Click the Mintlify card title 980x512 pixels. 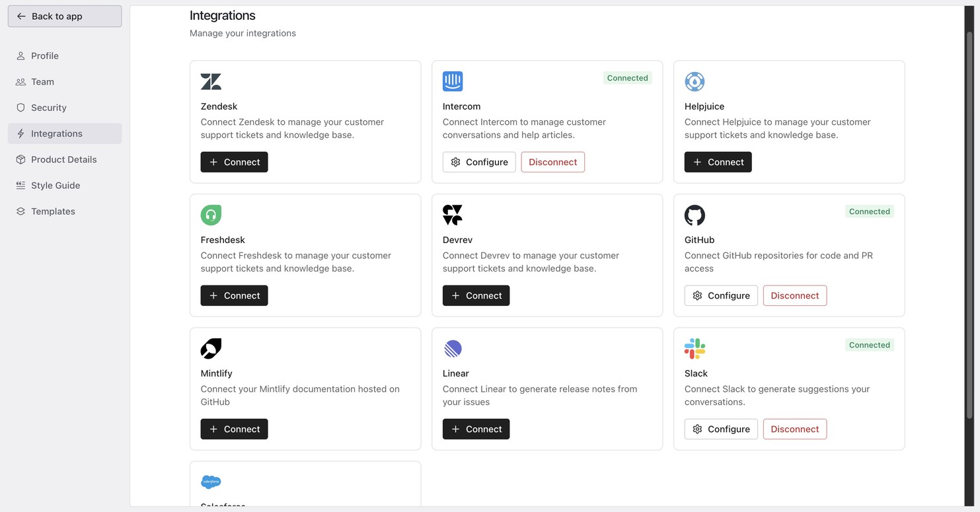[x=217, y=373]
